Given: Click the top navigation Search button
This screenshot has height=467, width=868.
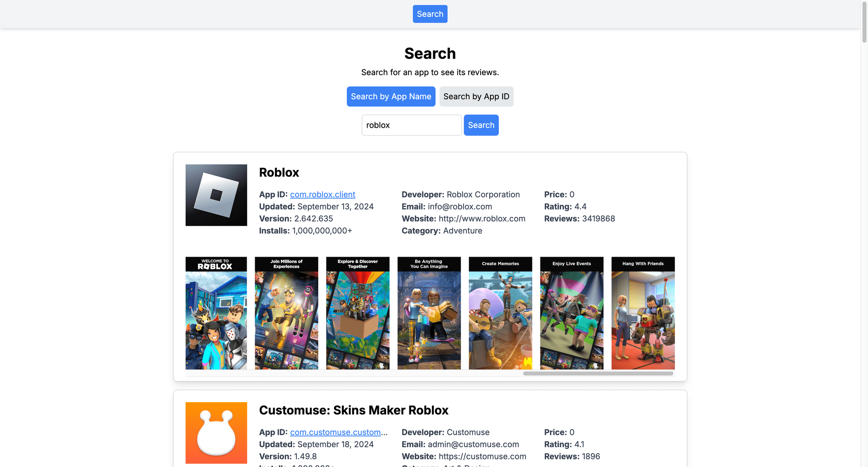Looking at the screenshot, I should 430,14.
